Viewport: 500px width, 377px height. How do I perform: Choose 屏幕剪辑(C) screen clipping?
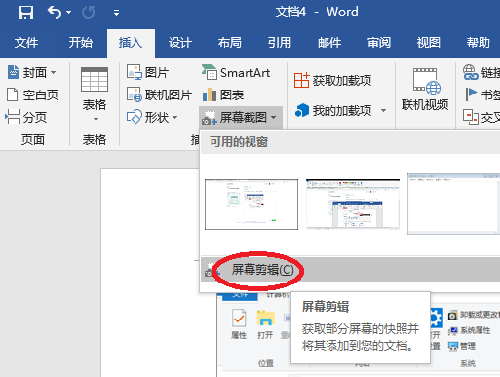[350, 269]
